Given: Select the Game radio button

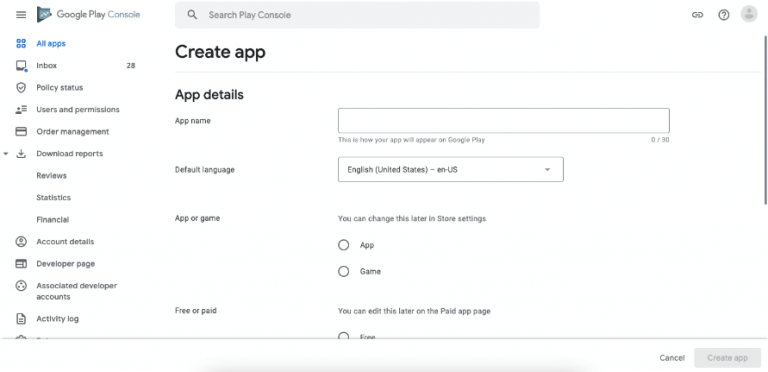Looking at the screenshot, I should click(x=344, y=271).
